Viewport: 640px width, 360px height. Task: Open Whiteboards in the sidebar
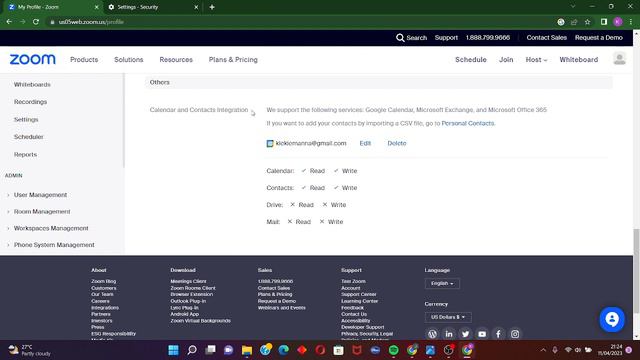32,84
